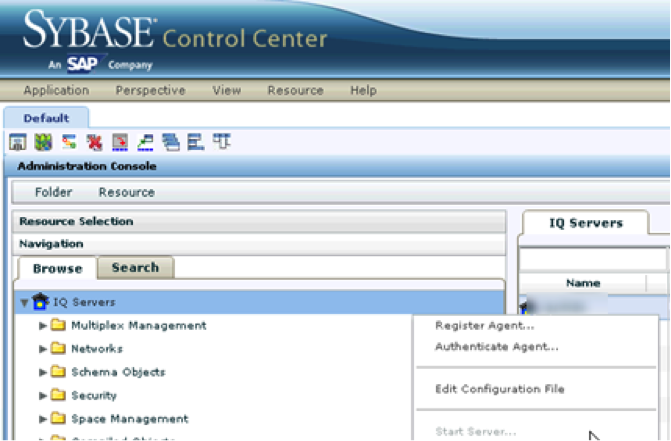Choose Authenticate Agent... from context menu
671x441 pixels.
[x=497, y=346]
